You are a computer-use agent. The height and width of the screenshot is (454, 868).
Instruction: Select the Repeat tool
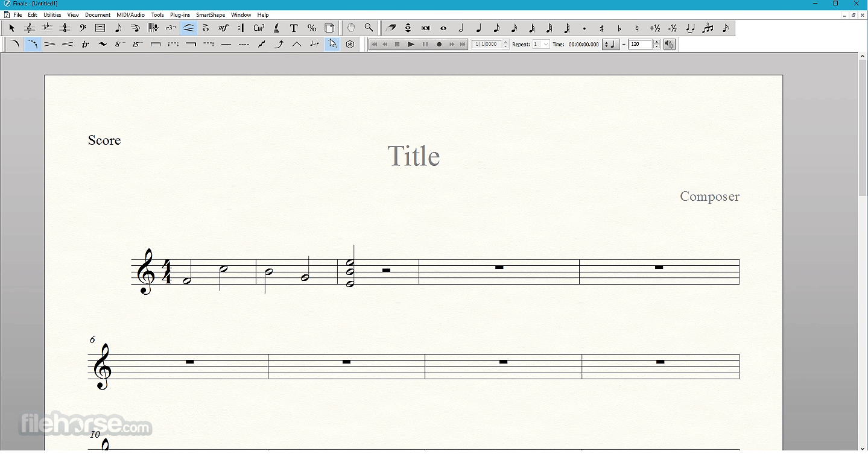point(241,28)
